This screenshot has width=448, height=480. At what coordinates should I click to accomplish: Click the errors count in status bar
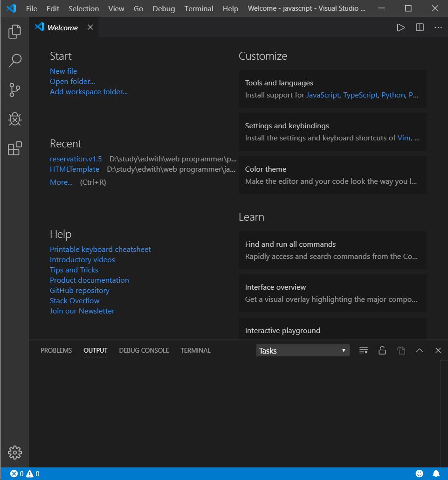click(x=17, y=474)
